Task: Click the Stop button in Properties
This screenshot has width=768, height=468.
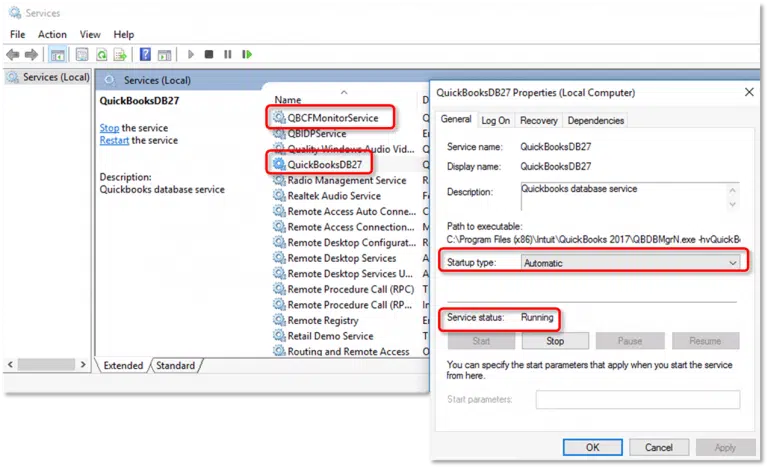Action: pos(555,341)
